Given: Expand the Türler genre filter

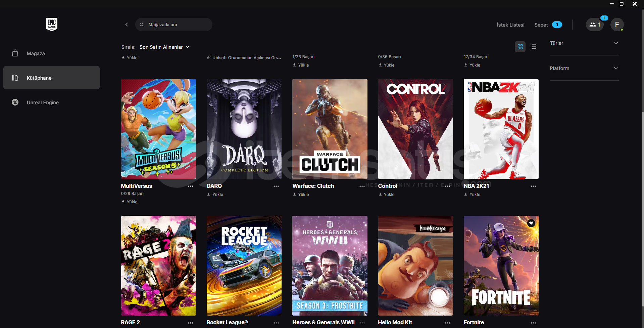Looking at the screenshot, I should 584,43.
